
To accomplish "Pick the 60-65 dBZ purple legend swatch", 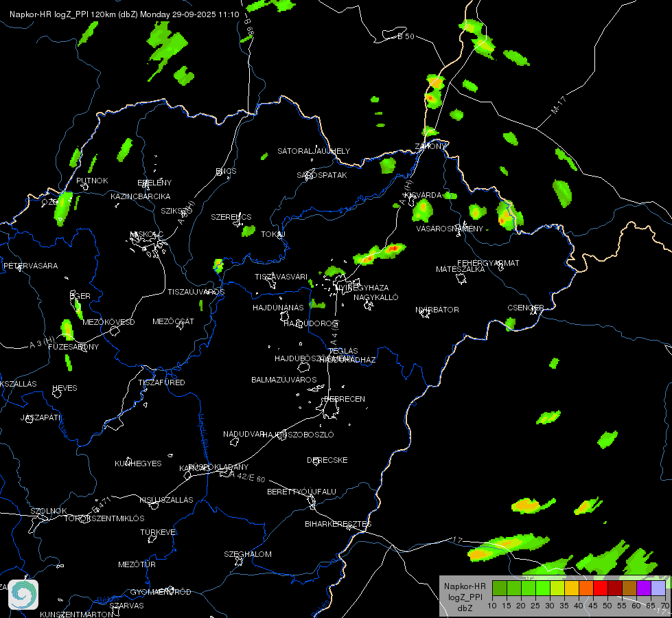I will [644, 588].
